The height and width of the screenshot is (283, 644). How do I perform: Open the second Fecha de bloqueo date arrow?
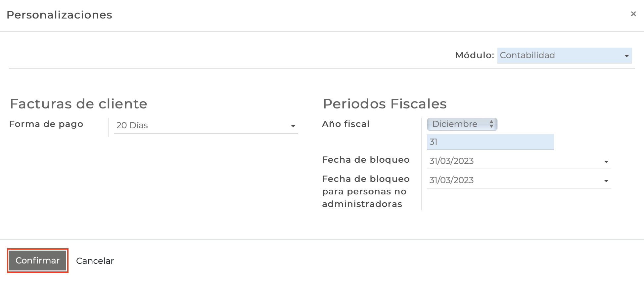(x=606, y=181)
